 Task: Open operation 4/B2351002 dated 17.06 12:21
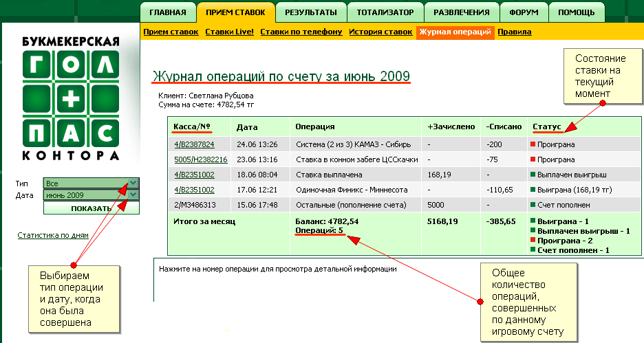click(194, 190)
